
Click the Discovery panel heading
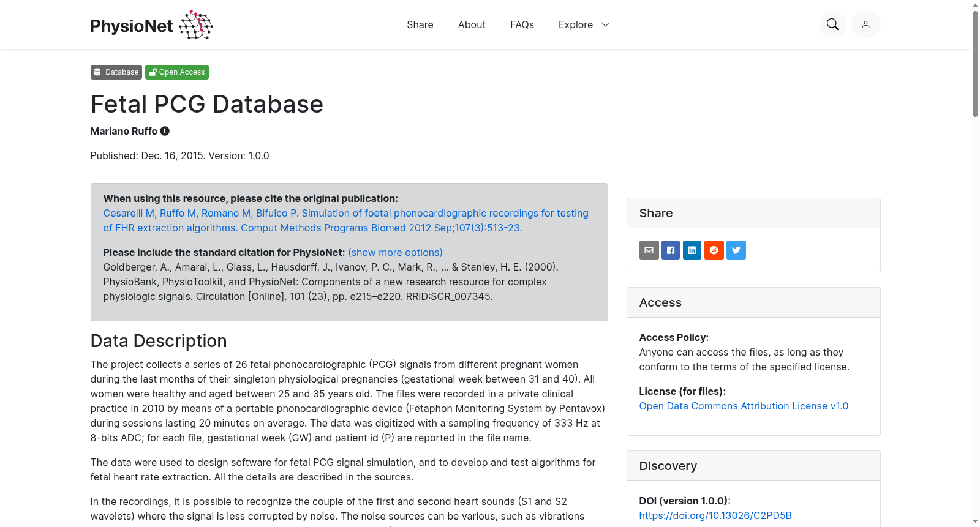point(668,466)
